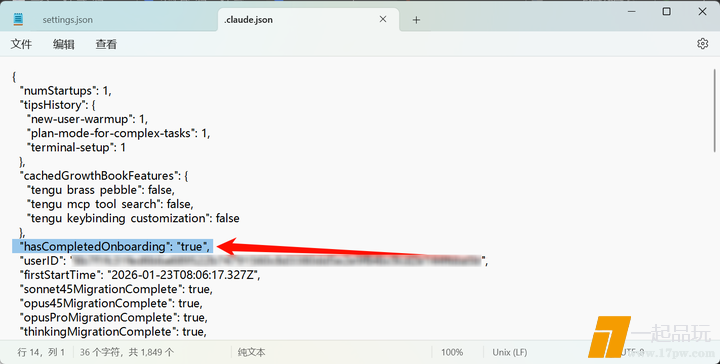720x364 pixels.
Task: Click the "opusProMigrationComplete" line
Action: point(113,318)
